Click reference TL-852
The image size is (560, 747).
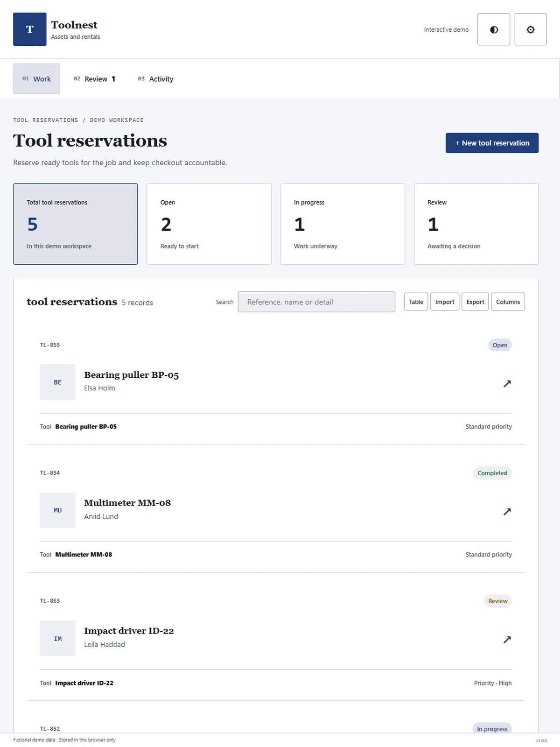pyautogui.click(x=50, y=729)
